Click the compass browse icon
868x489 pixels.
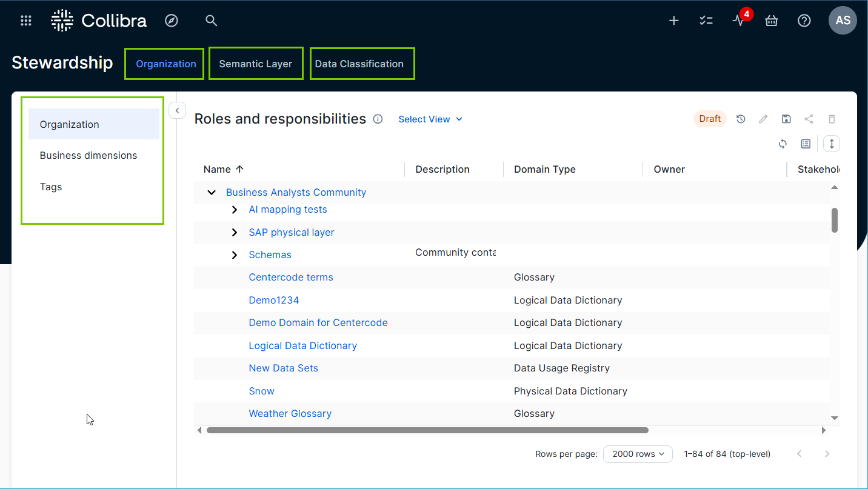(x=172, y=21)
